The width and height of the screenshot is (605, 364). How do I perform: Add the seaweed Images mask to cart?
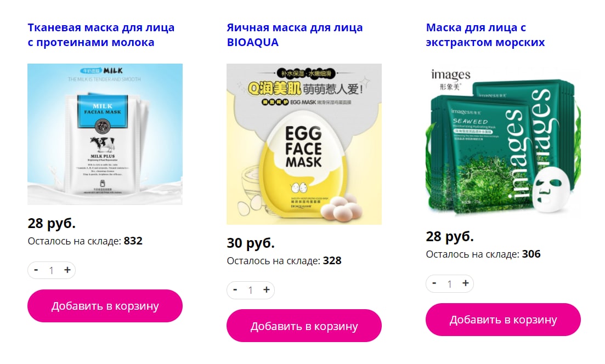click(x=503, y=320)
